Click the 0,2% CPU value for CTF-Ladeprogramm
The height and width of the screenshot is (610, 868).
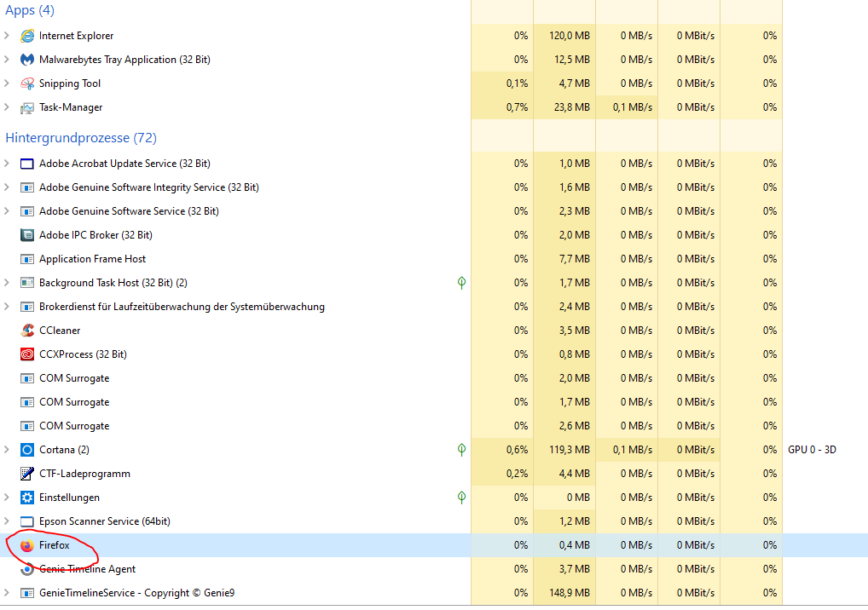coord(517,474)
